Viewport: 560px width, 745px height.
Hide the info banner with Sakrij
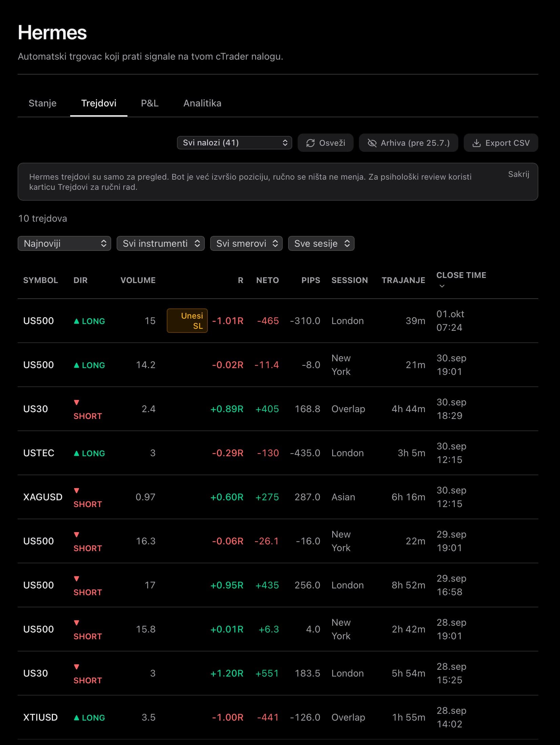pos(518,174)
